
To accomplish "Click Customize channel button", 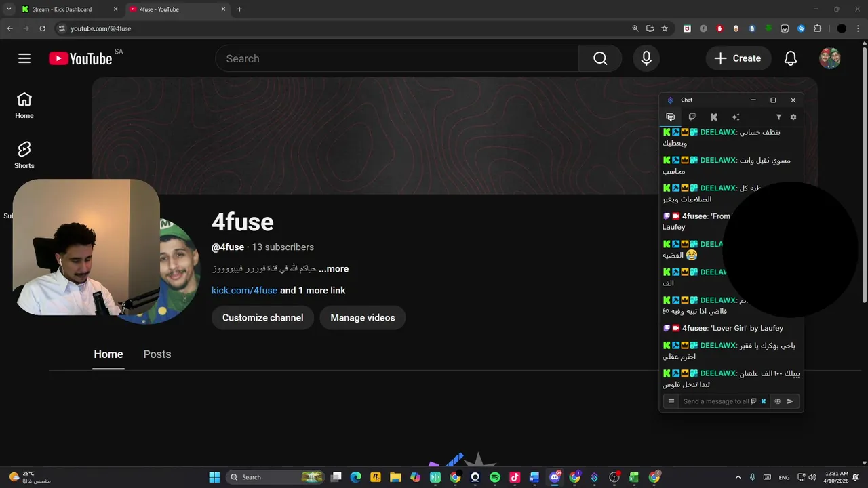I will click(x=263, y=318).
